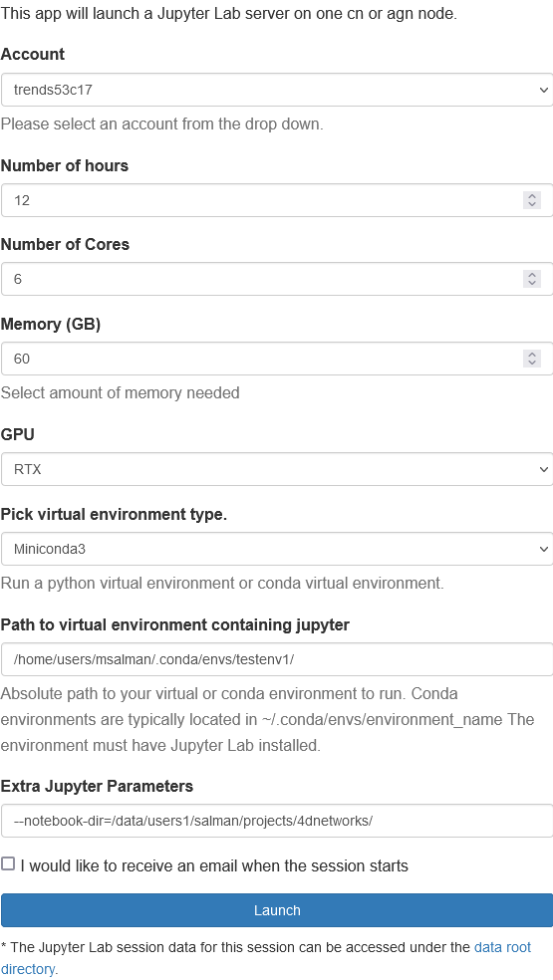Click the virtual environment path field
The width and height of the screenshot is (553, 980).
[x=277, y=659]
